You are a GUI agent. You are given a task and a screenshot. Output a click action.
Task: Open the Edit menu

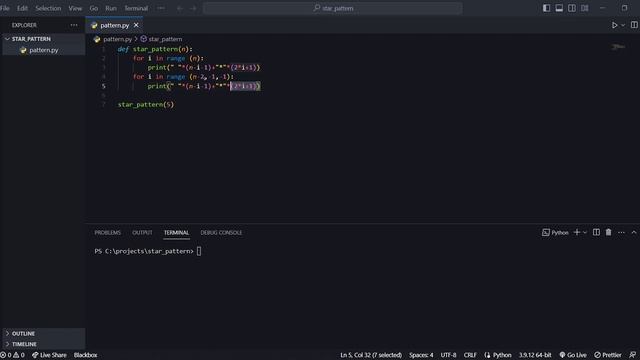coord(22,8)
